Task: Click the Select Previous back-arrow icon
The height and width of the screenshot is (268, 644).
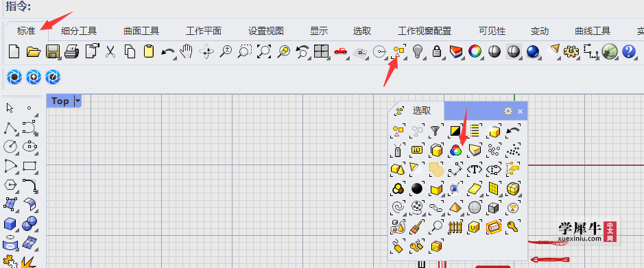Action: [x=514, y=131]
